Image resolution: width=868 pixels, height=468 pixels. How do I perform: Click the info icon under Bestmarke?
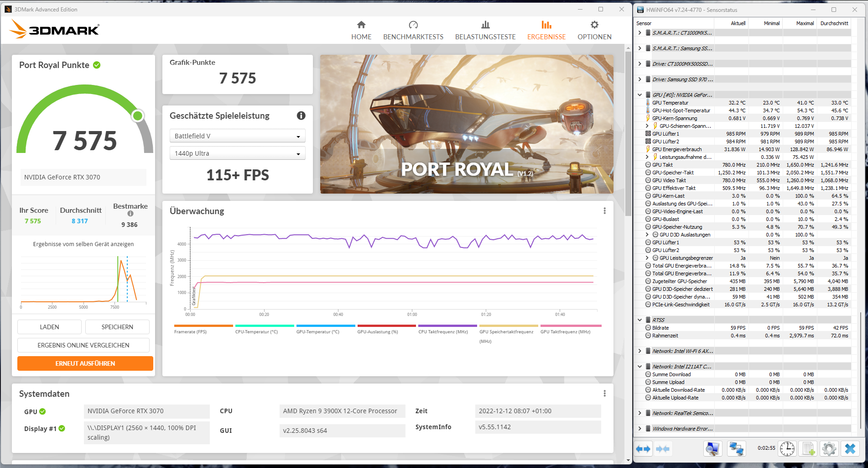point(130,214)
